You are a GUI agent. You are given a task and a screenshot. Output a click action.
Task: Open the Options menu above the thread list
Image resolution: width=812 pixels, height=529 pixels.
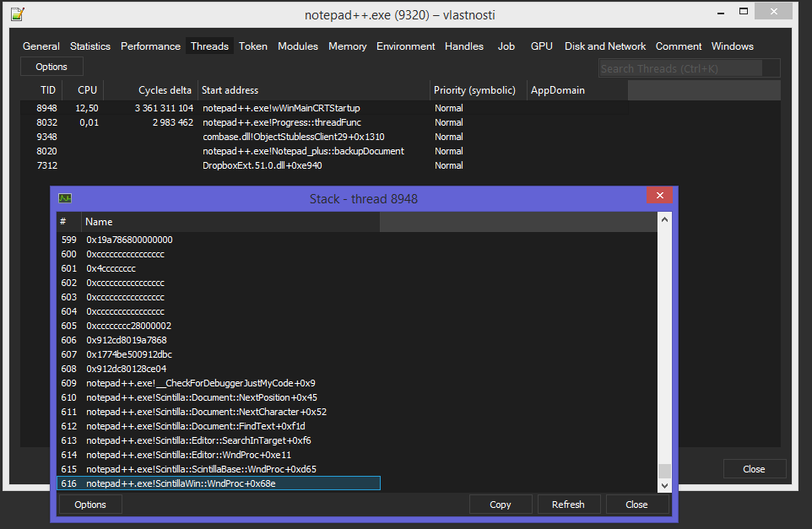click(x=51, y=66)
